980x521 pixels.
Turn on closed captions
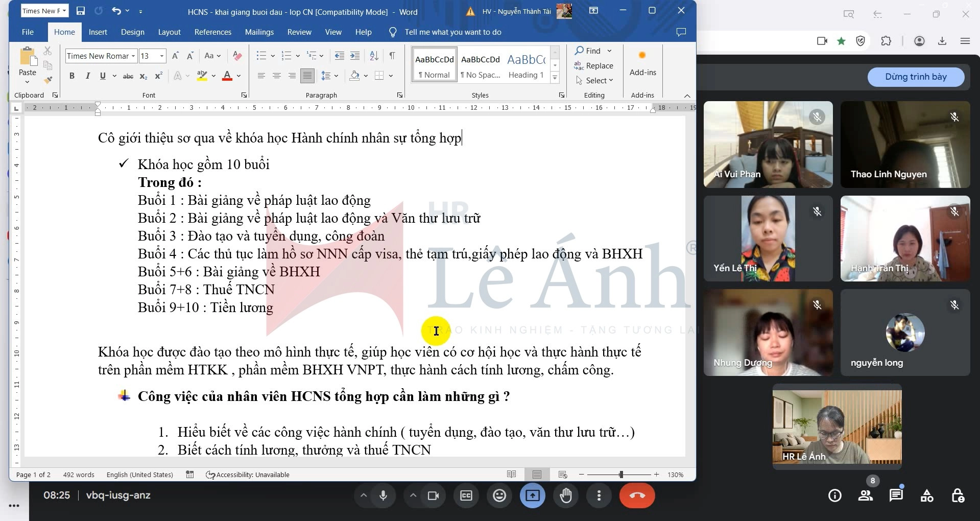point(466,495)
